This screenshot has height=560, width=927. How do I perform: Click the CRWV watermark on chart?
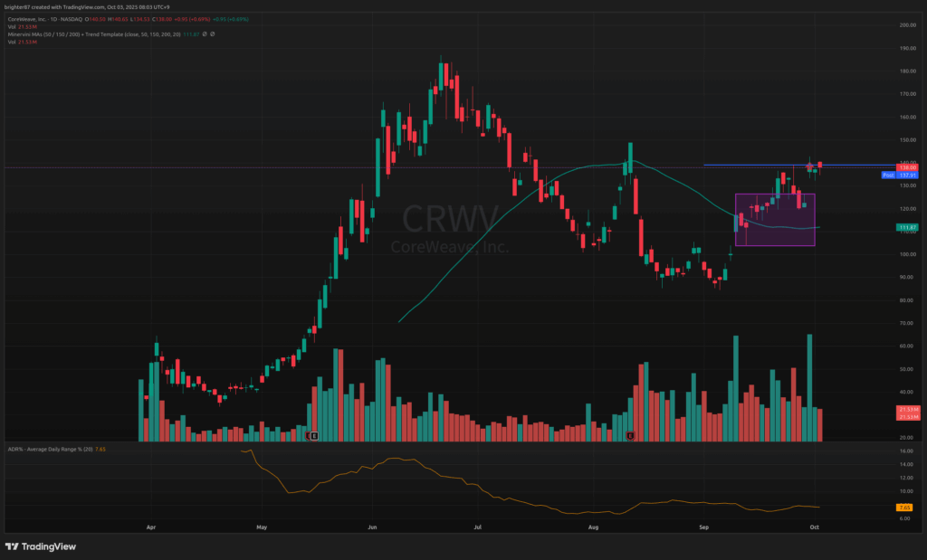click(x=450, y=220)
